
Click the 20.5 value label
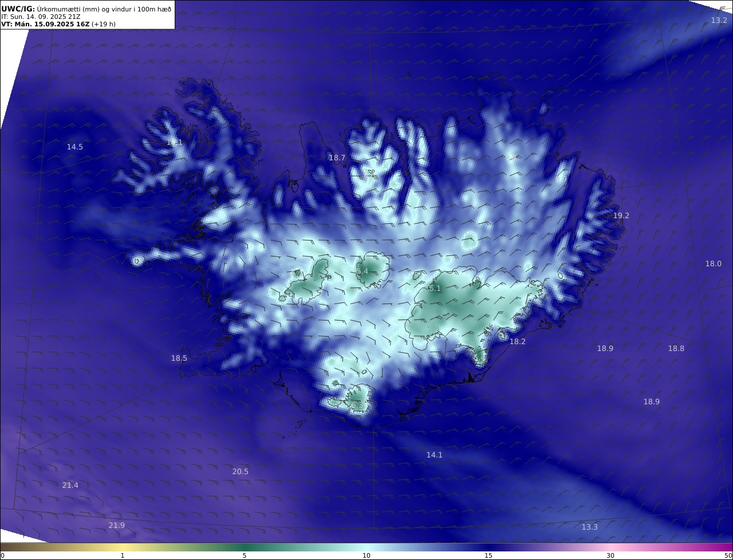point(241,471)
